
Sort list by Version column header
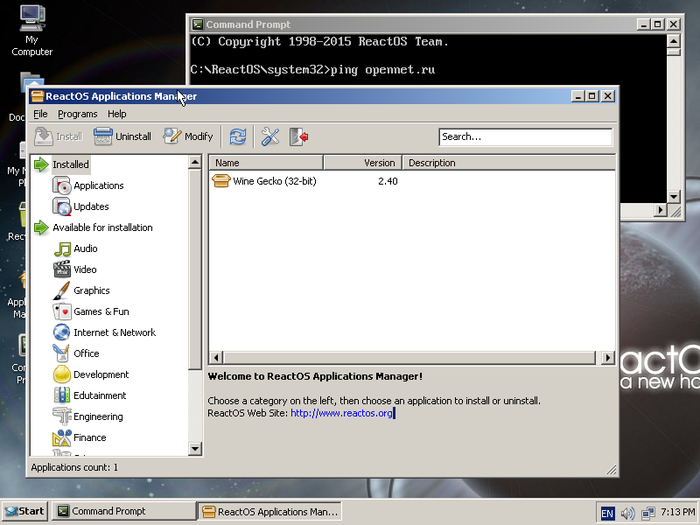point(362,163)
